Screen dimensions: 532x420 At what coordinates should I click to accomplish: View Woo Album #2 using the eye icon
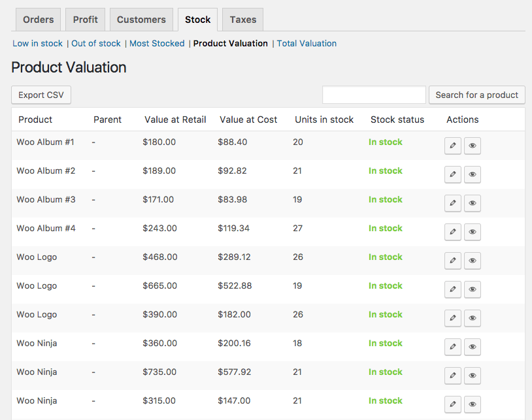pyautogui.click(x=472, y=174)
